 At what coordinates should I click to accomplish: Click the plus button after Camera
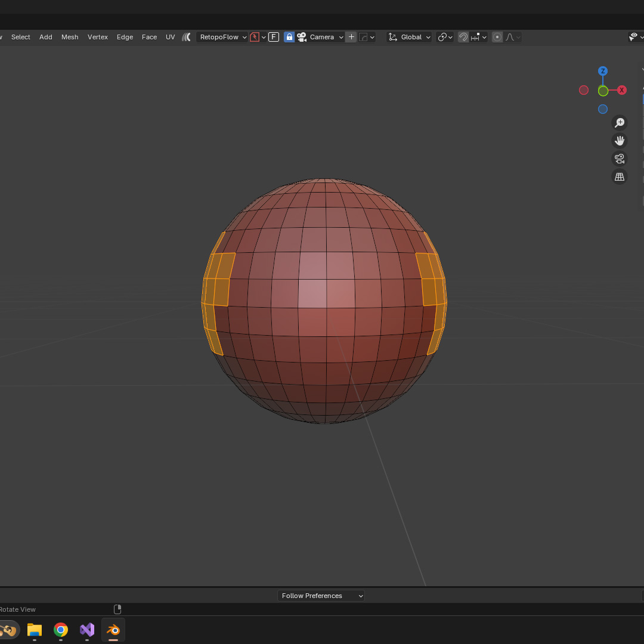point(351,37)
